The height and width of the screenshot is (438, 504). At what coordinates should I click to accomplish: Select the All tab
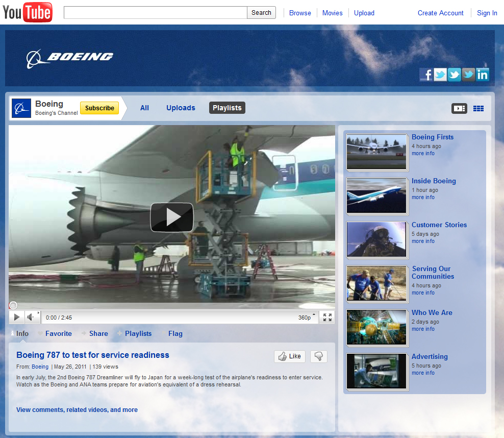[145, 108]
